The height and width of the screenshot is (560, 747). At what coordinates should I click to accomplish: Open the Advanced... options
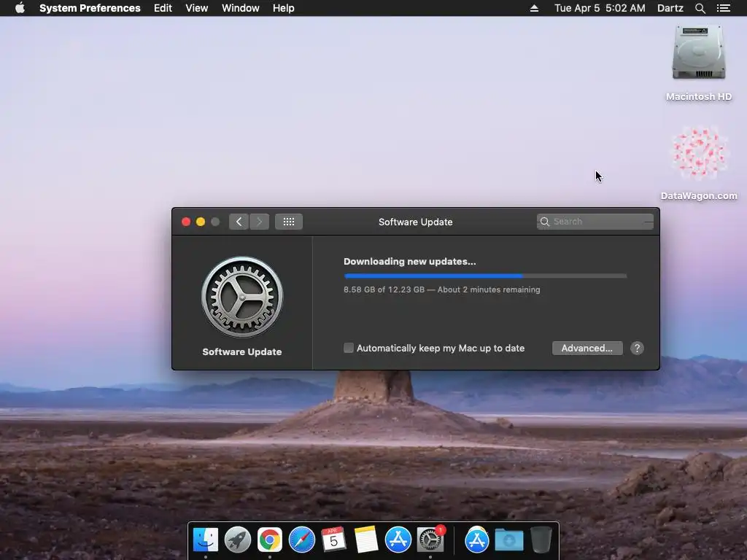[x=587, y=348]
